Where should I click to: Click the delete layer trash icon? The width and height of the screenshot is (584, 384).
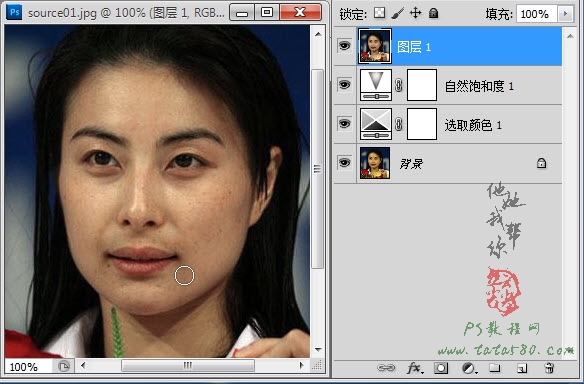[549, 368]
